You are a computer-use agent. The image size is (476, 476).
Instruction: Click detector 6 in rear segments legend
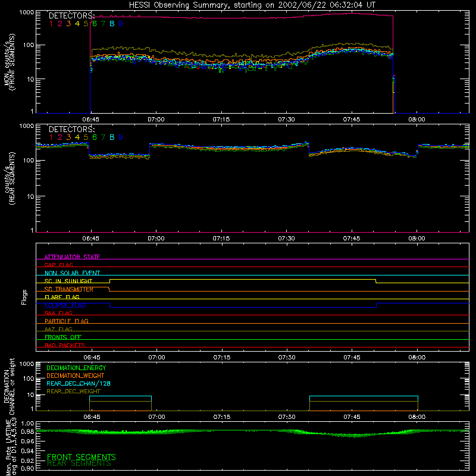95,137
